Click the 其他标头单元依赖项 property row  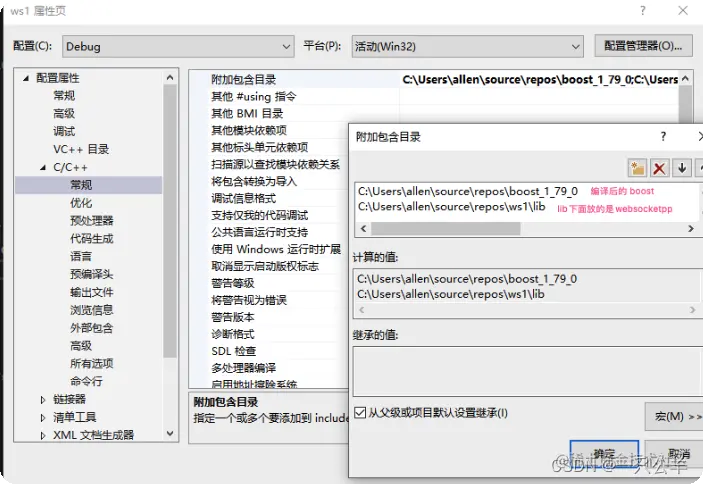tap(260, 147)
